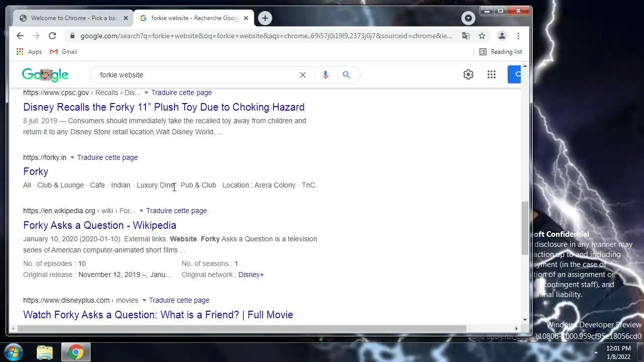Open the Chrome profile avatar
The height and width of the screenshot is (362, 644).
click(x=502, y=36)
